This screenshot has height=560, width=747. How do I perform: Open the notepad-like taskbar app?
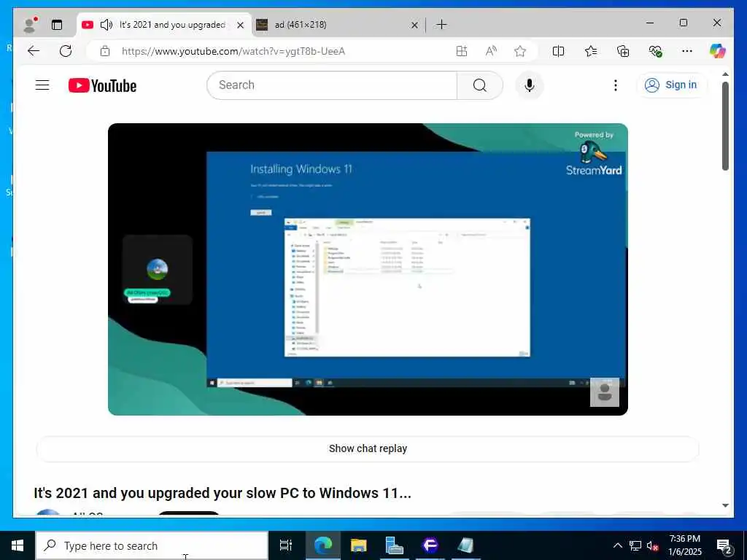[x=465, y=545]
